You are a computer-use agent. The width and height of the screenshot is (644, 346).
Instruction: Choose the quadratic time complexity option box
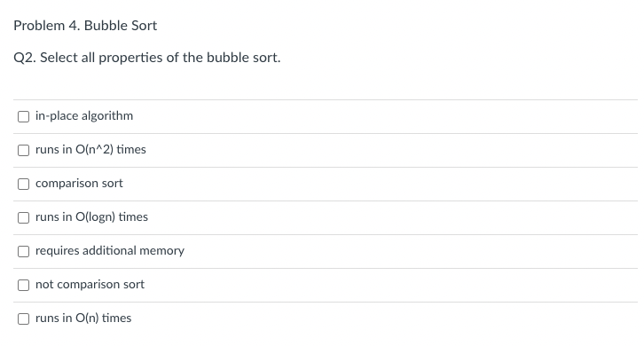[23, 151]
